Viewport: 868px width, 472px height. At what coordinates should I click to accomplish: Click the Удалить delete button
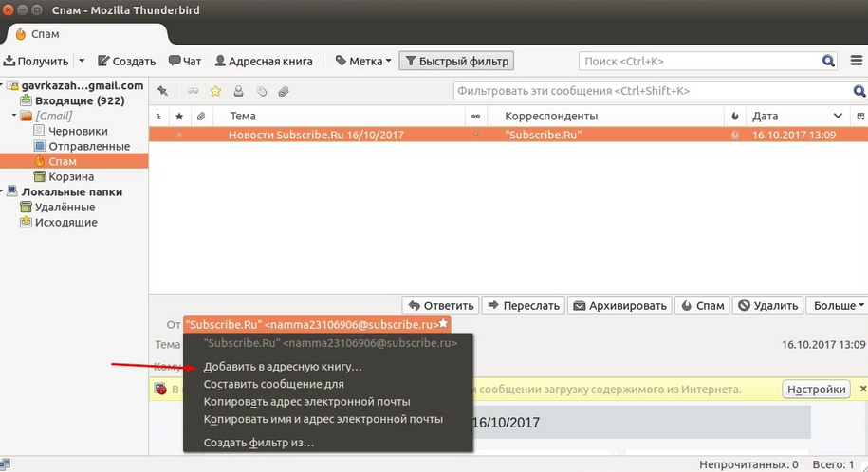pos(767,305)
